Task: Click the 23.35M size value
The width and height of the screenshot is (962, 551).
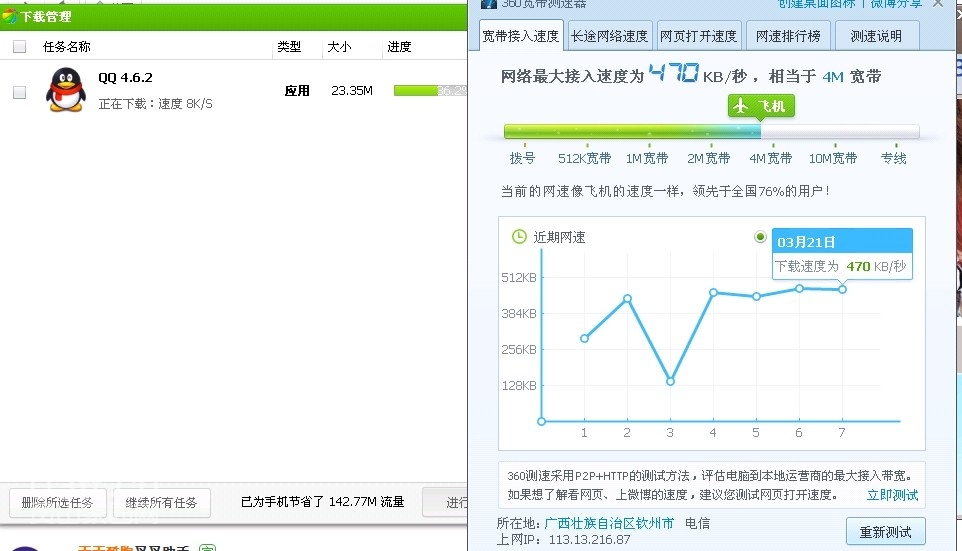Action: pyautogui.click(x=352, y=91)
